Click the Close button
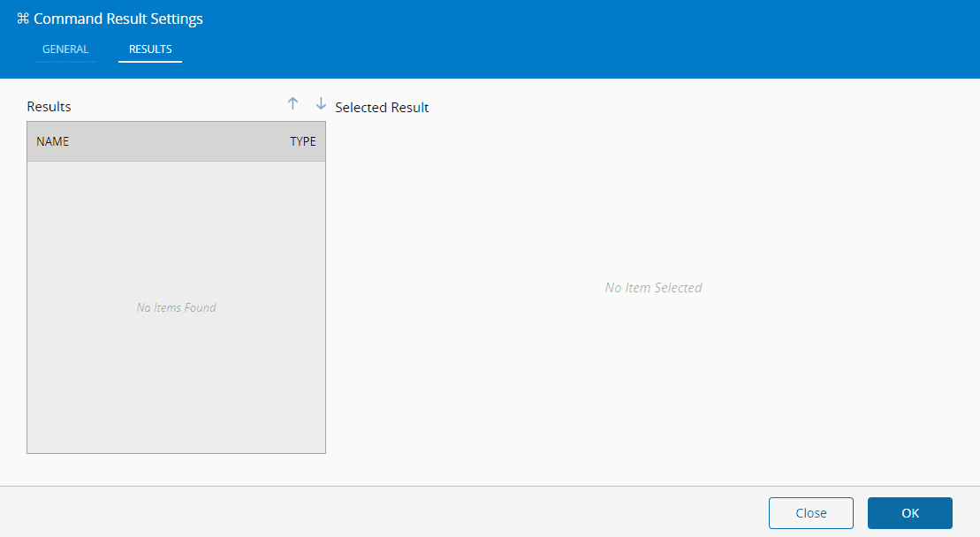Screen dimensions: 980x537 [810, 513]
